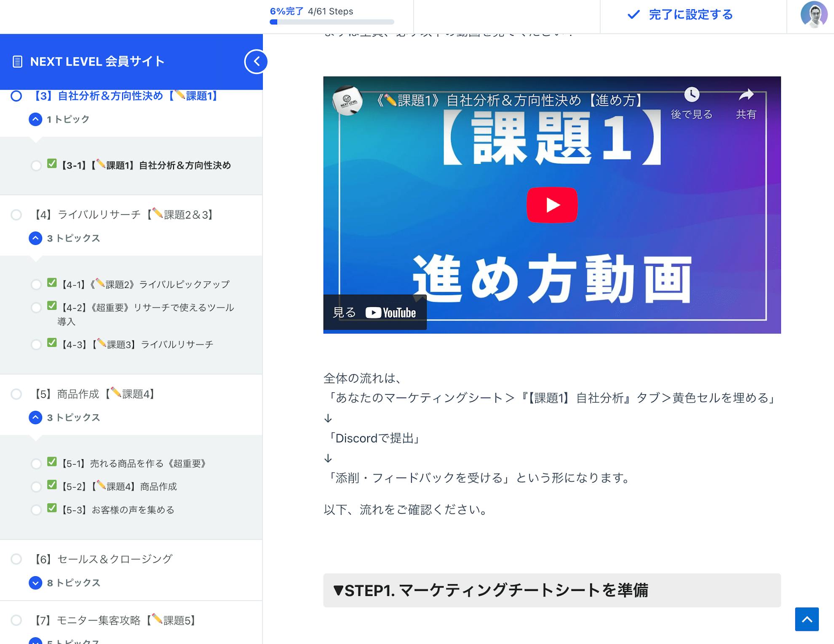The image size is (834, 644).
Task: Expand the 8トピックス list under 【6】
Action: point(35,583)
